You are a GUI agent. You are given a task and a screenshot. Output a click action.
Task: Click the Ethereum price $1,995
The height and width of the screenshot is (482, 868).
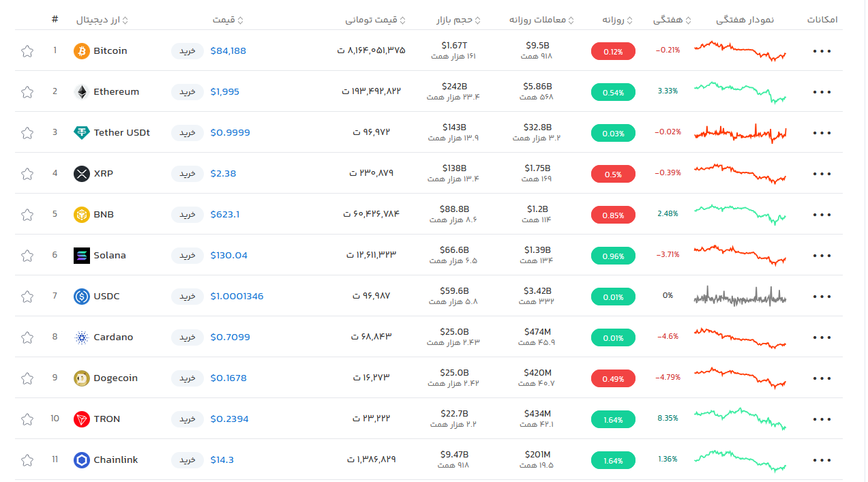[225, 92]
